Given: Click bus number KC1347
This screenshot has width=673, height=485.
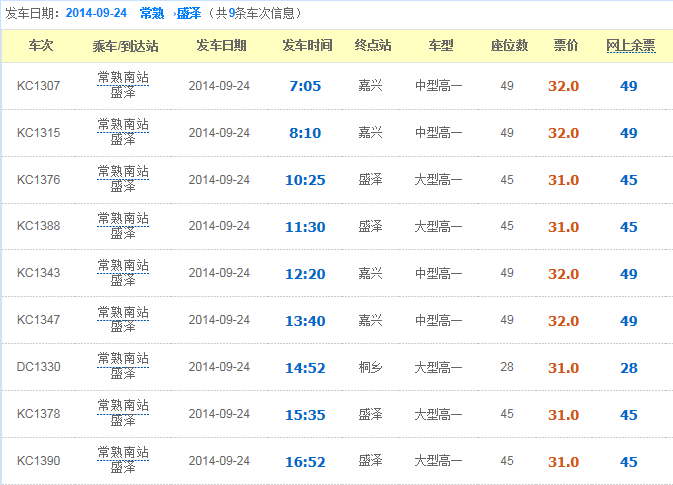Looking at the screenshot, I should (x=39, y=321).
